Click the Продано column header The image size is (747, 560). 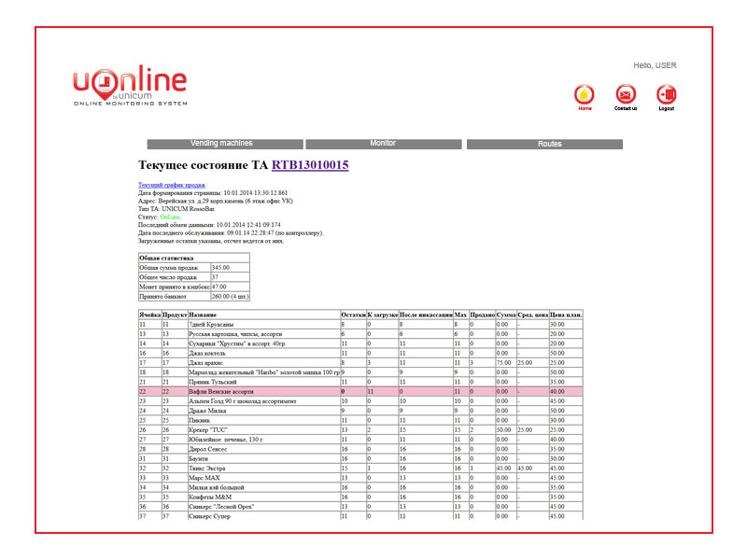point(482,315)
